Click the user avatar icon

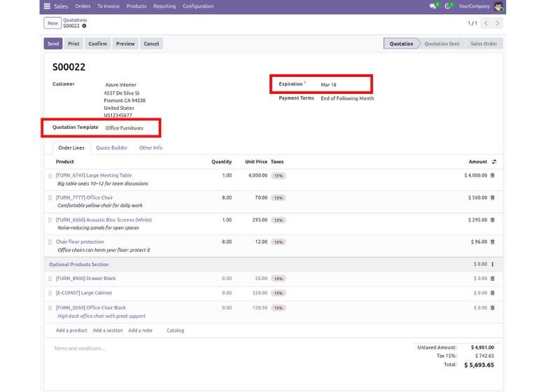[498, 6]
